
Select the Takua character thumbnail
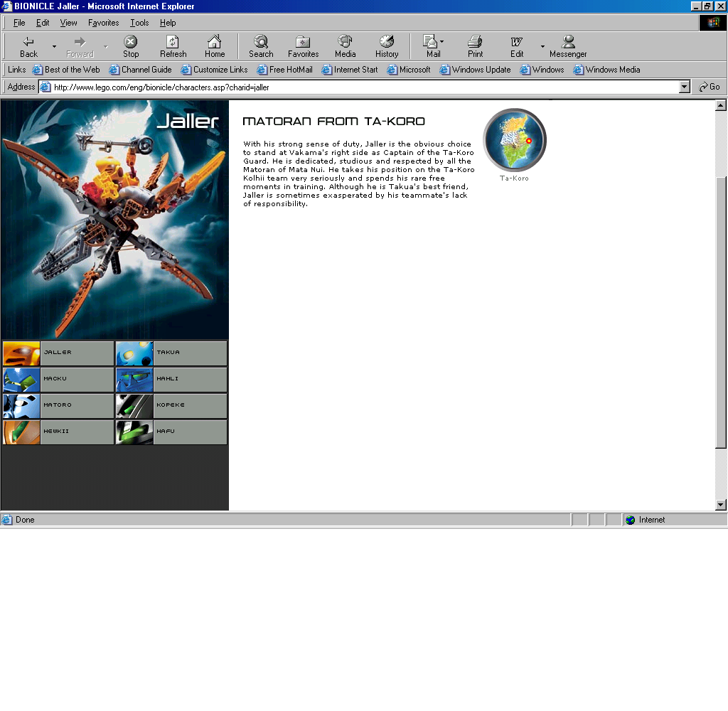[x=134, y=353]
